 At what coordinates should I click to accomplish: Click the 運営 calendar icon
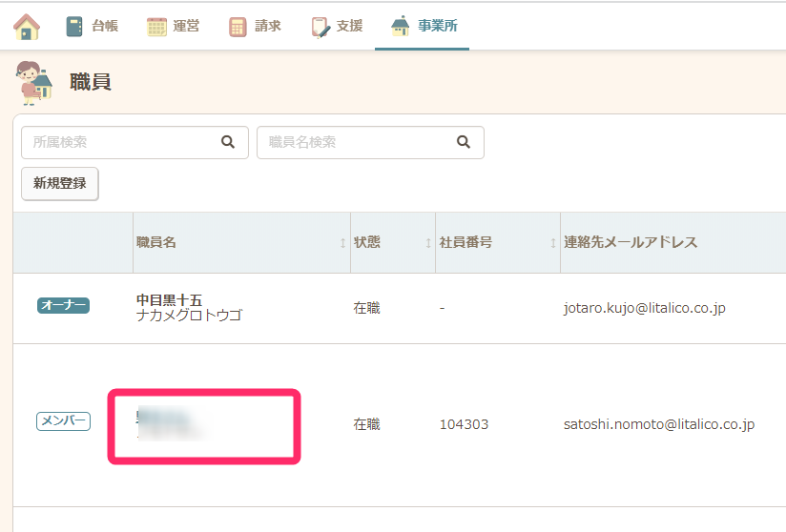click(156, 27)
